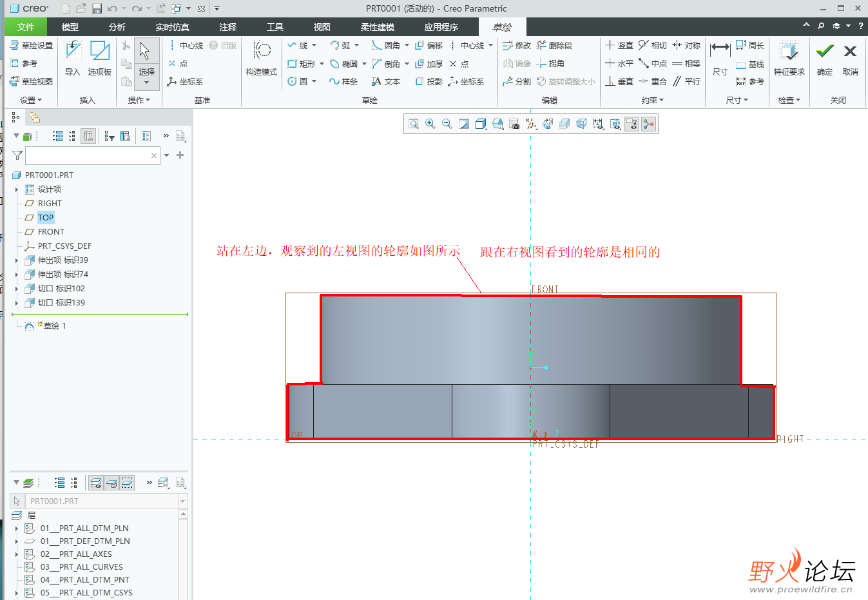868x600 pixels.
Task: Click the save icon in quick access toolbar
Action: [97, 8]
